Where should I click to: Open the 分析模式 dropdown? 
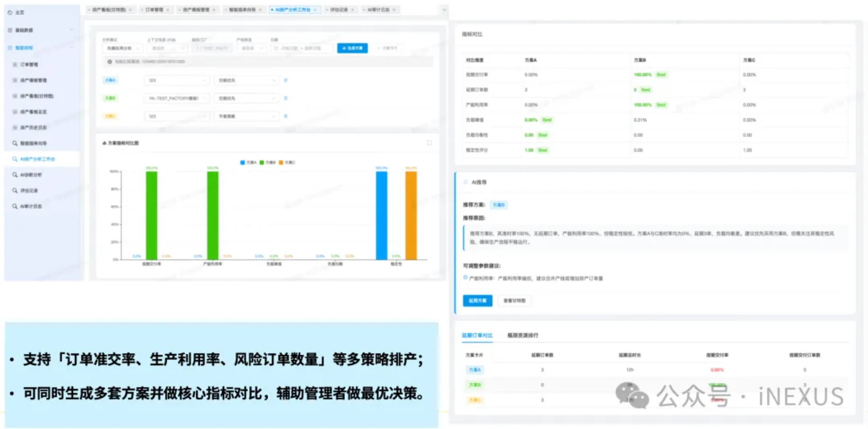point(122,48)
